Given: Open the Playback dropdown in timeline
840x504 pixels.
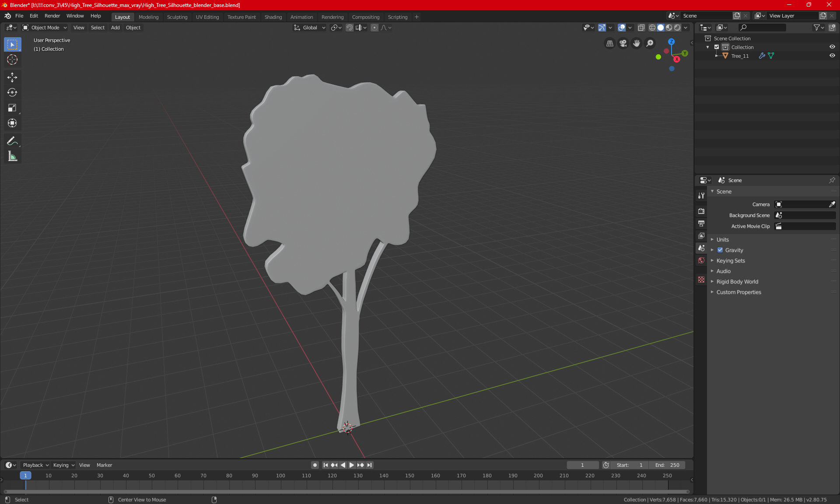Looking at the screenshot, I should pyautogui.click(x=35, y=465).
